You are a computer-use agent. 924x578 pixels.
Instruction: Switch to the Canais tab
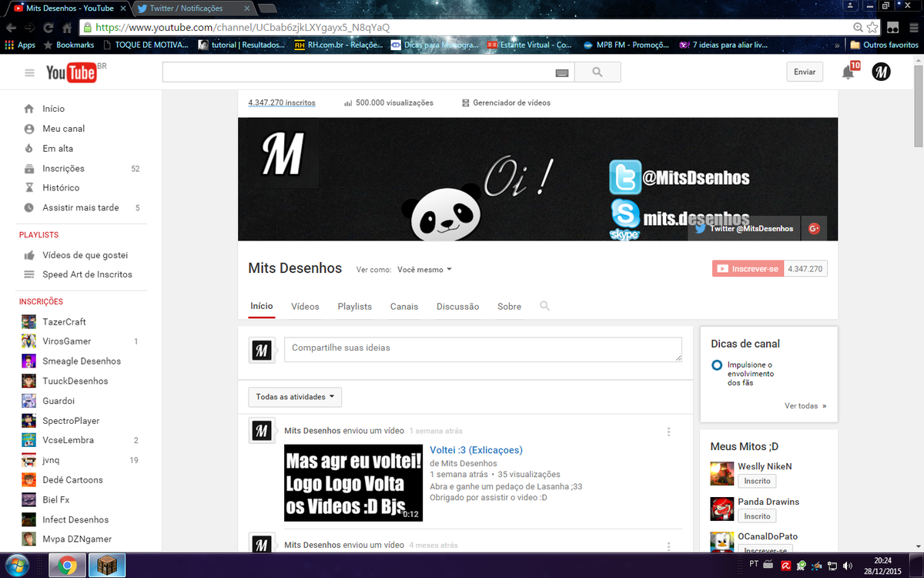[x=404, y=306]
